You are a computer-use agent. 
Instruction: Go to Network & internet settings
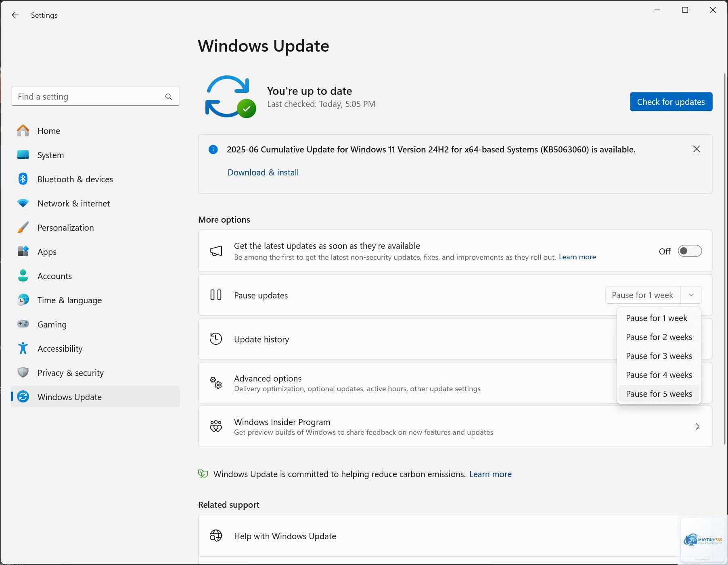point(95,203)
